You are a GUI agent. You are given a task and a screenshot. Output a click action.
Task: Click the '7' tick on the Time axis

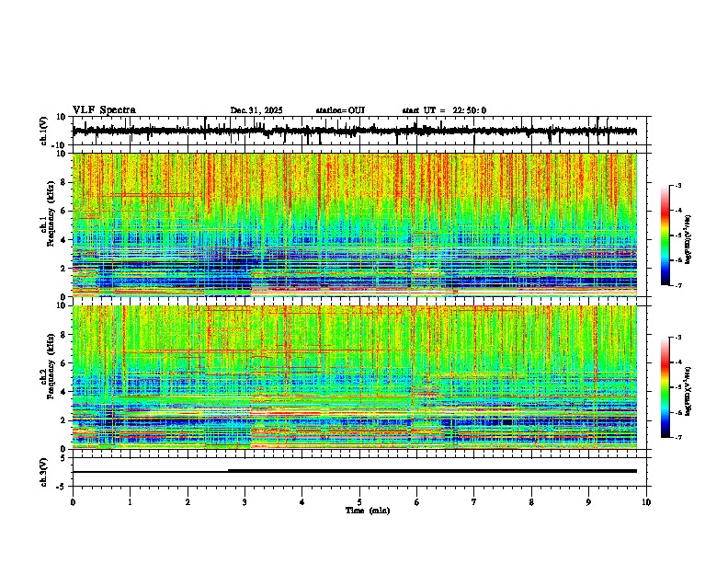tap(474, 502)
